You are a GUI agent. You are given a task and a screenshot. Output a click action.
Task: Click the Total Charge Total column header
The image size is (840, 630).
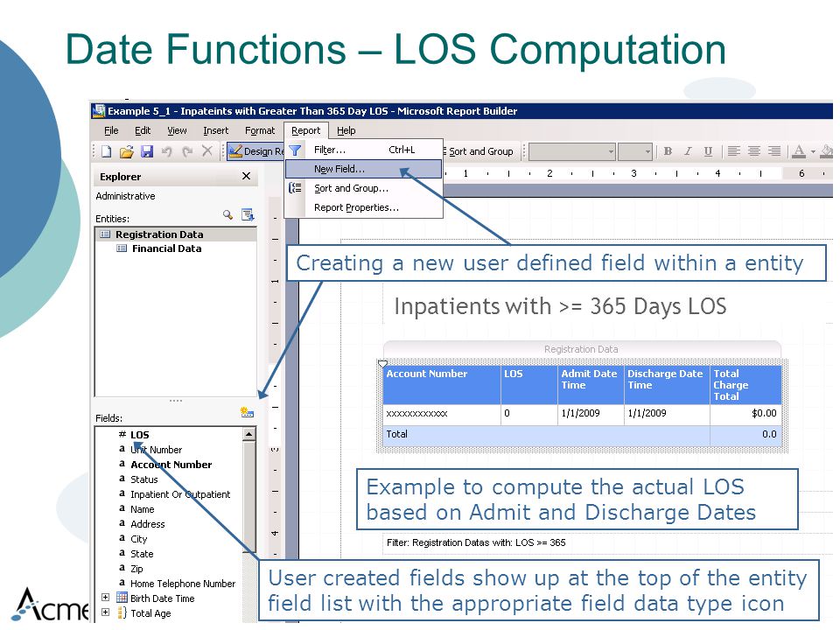click(x=745, y=385)
